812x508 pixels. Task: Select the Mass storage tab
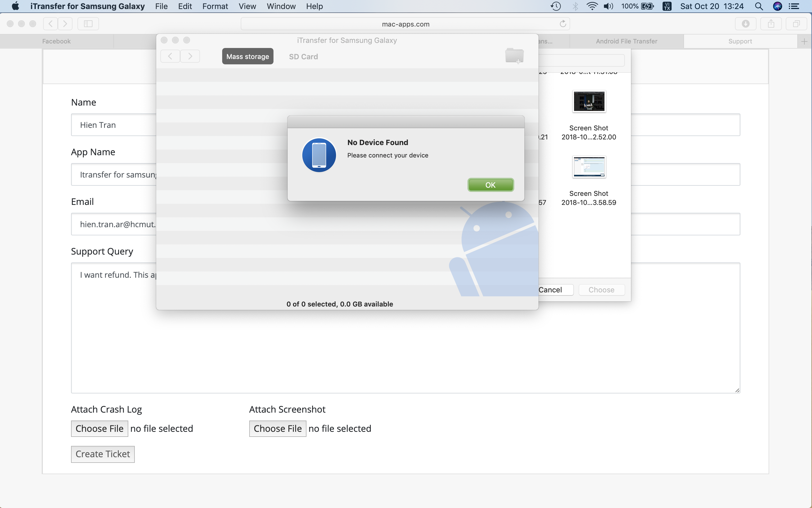pos(248,56)
